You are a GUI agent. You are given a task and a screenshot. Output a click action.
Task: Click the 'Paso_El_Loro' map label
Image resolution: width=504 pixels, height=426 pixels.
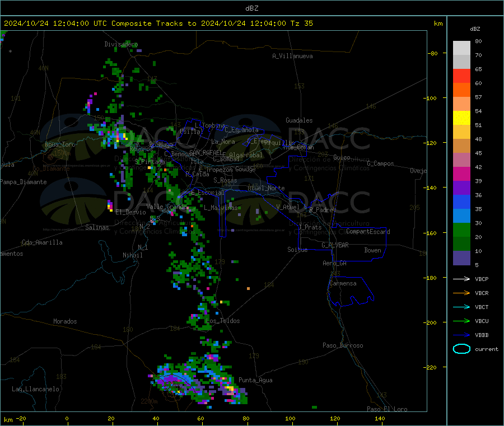(387, 409)
